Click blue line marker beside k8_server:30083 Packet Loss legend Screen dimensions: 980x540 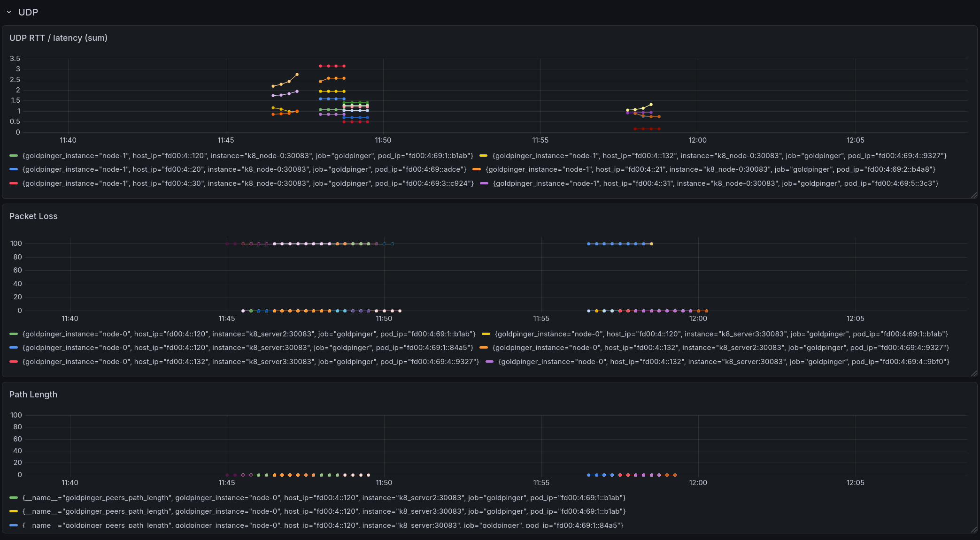pos(14,348)
